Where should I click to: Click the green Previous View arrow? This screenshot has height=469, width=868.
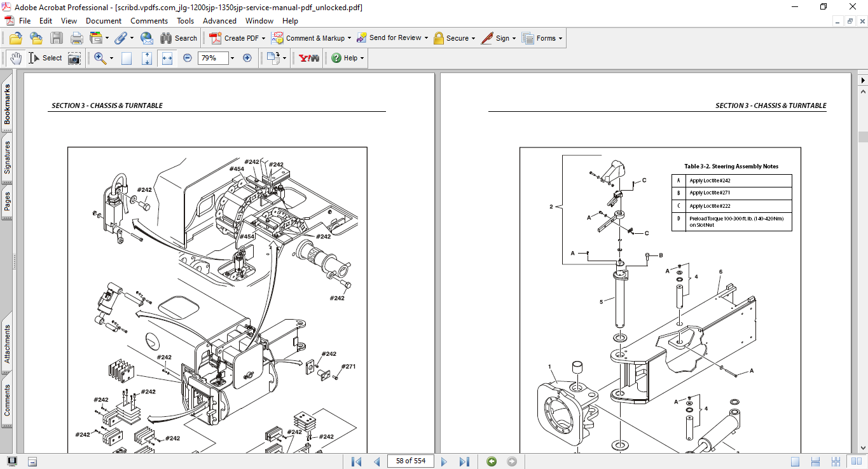coord(492,461)
